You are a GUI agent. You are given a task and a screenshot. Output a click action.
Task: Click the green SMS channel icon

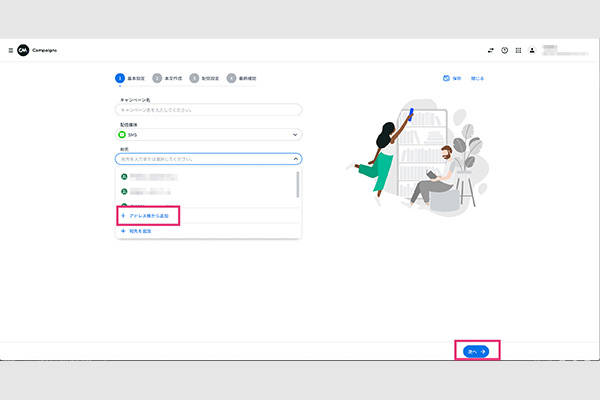[x=122, y=135]
